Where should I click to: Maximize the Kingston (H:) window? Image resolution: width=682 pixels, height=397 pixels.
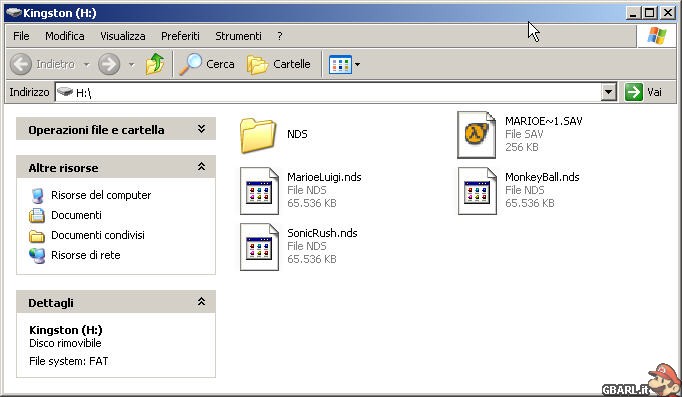coord(649,13)
